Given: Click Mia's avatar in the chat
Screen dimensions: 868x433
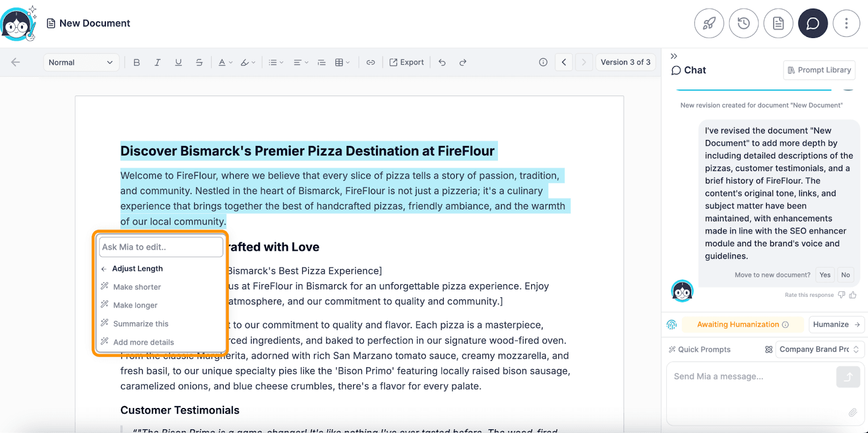Looking at the screenshot, I should [x=682, y=291].
